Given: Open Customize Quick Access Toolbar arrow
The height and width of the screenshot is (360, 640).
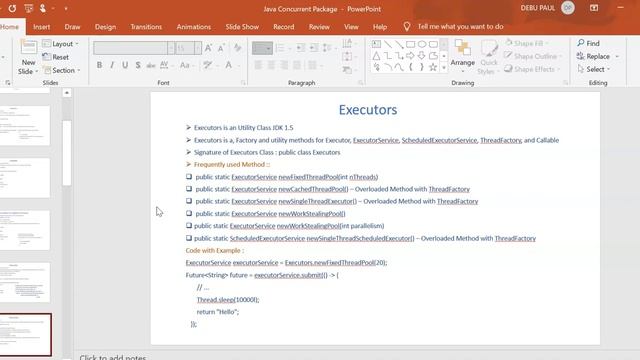Looking at the screenshot, I should (x=66, y=9).
